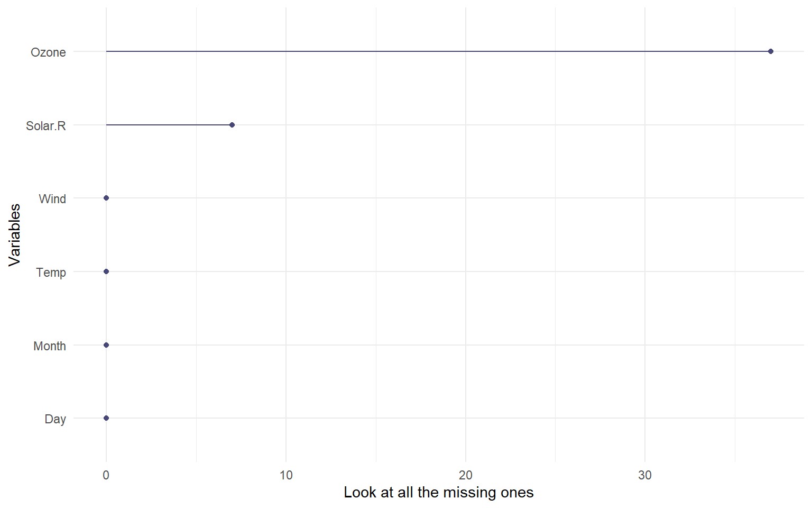Viewport: 812px width, 508px height.
Task: Click the Solar.R horizontal lollipop line
Action: point(169,125)
